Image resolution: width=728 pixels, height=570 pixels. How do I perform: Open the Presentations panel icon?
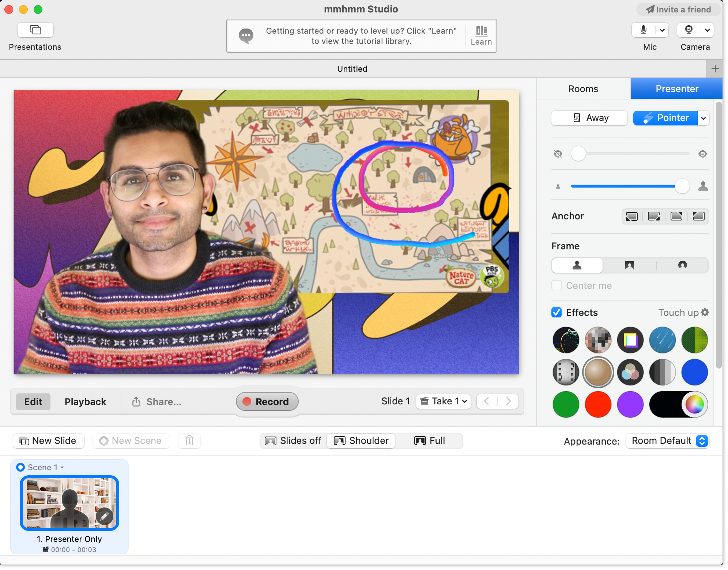[x=35, y=30]
